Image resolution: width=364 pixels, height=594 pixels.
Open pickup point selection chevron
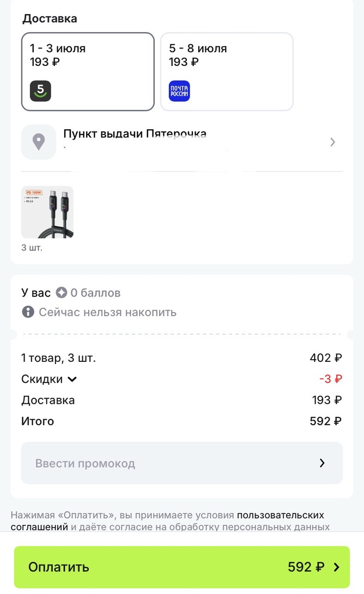tap(333, 142)
